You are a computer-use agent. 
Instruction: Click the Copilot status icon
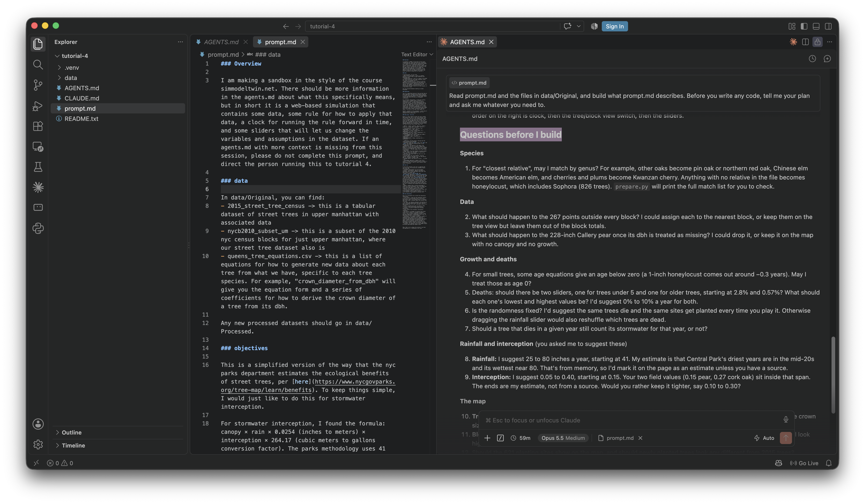[778, 463]
